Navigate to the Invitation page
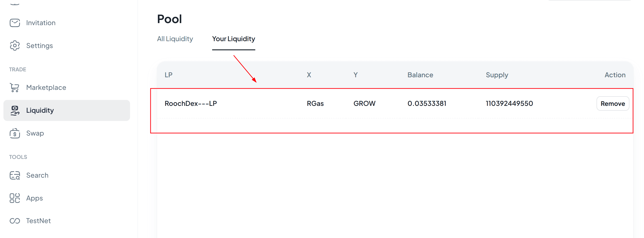The image size is (644, 238). click(41, 23)
